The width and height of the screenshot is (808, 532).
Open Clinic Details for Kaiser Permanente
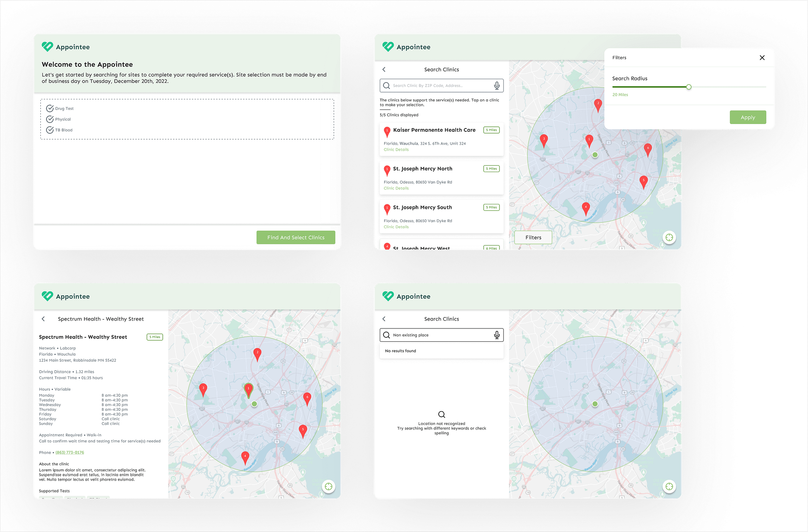396,149
